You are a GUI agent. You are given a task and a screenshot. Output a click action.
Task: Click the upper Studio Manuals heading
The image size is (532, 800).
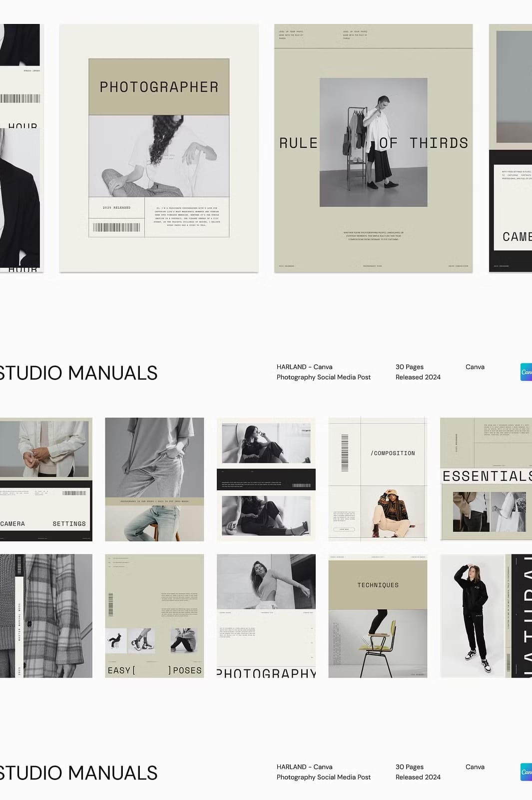(x=78, y=373)
